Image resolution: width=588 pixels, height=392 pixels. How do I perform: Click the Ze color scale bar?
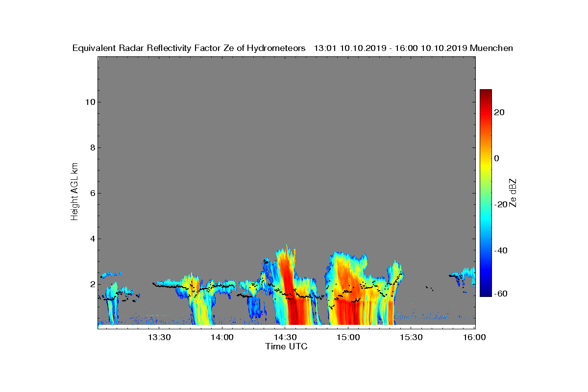[x=486, y=193]
